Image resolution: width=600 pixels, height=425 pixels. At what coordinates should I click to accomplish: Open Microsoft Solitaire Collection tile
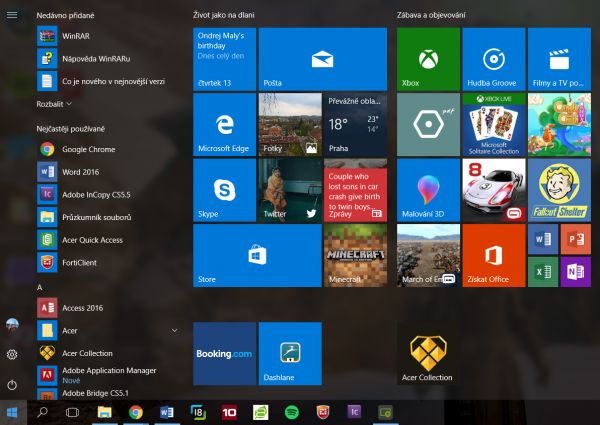[x=494, y=125]
